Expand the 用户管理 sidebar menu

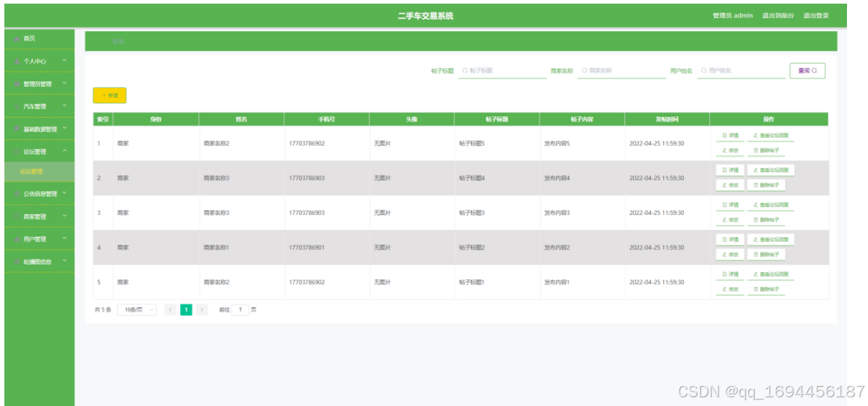[38, 239]
